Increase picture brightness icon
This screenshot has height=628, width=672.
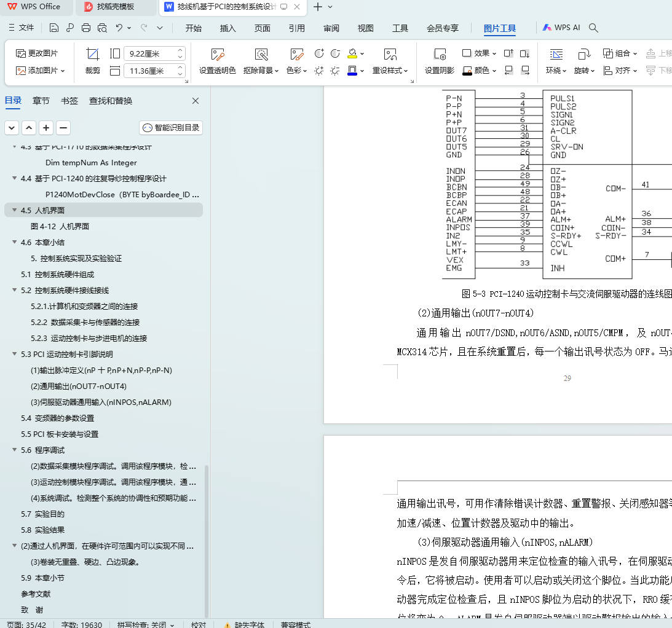[x=319, y=71]
